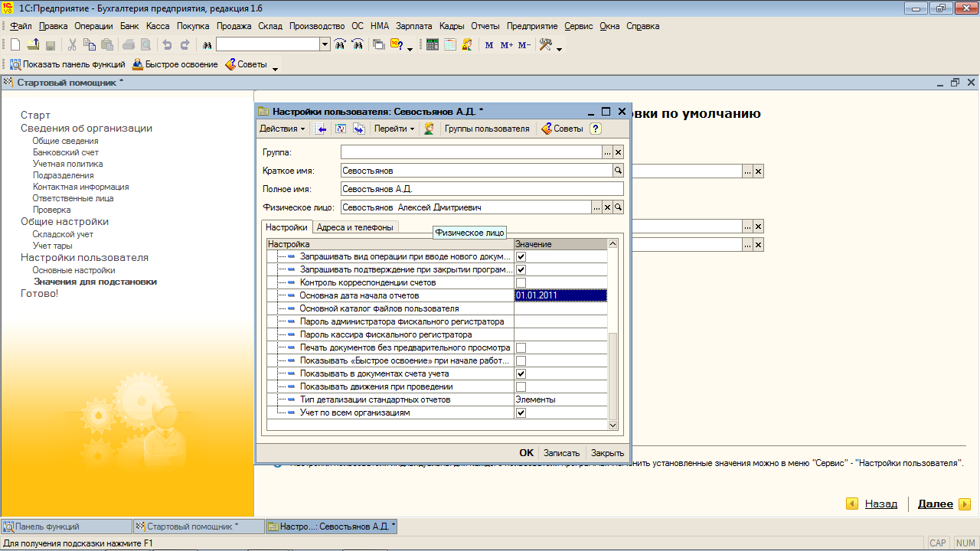The height and width of the screenshot is (551, 980).
Task: Switch to Адреса и телефоны tab
Action: 355,227
